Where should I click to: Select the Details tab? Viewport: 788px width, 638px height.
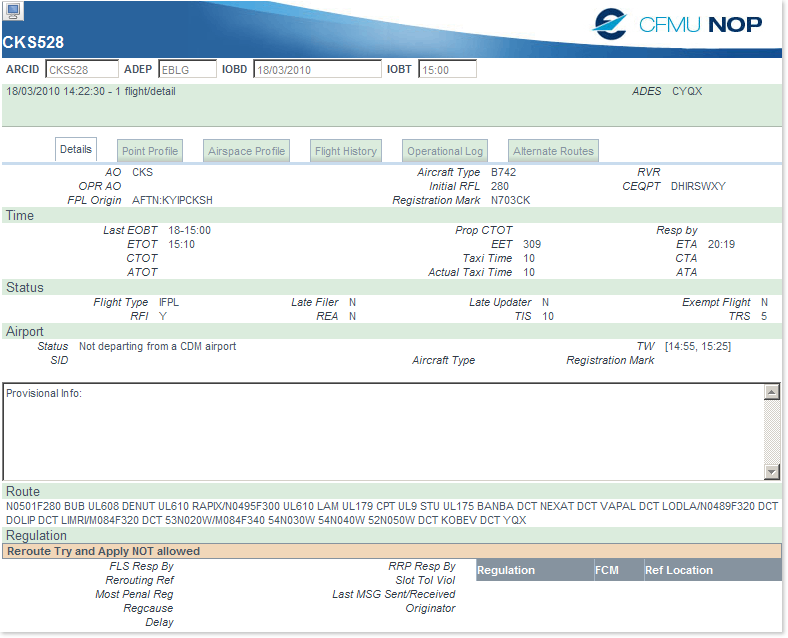pos(76,150)
